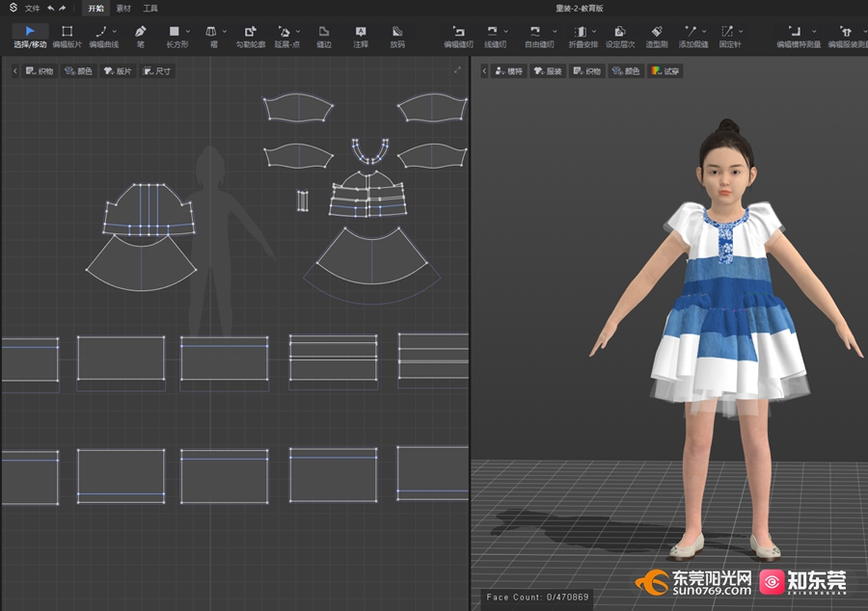Open the 工具 (Tools) tab
The height and width of the screenshot is (611, 868).
(150, 8)
